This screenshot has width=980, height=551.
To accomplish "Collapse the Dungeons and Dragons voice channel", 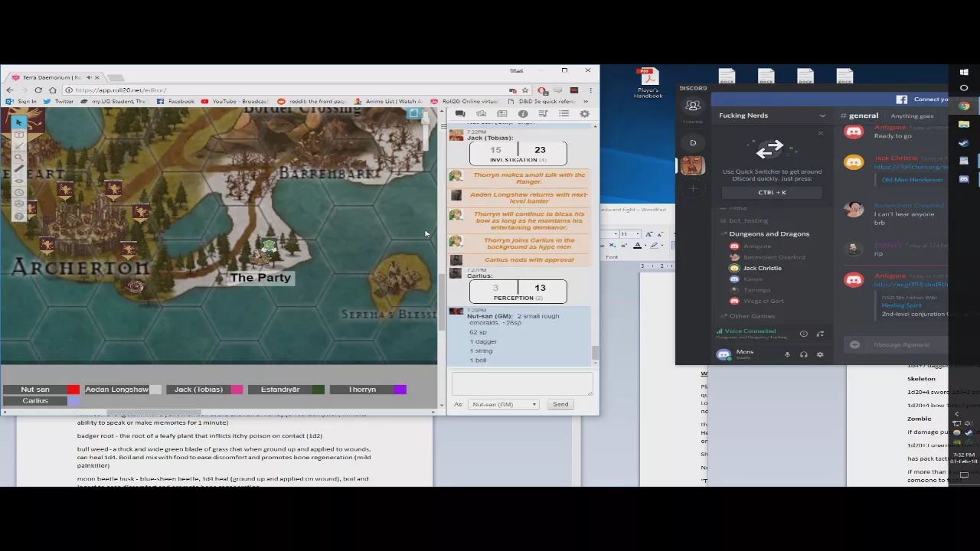I will coord(769,233).
